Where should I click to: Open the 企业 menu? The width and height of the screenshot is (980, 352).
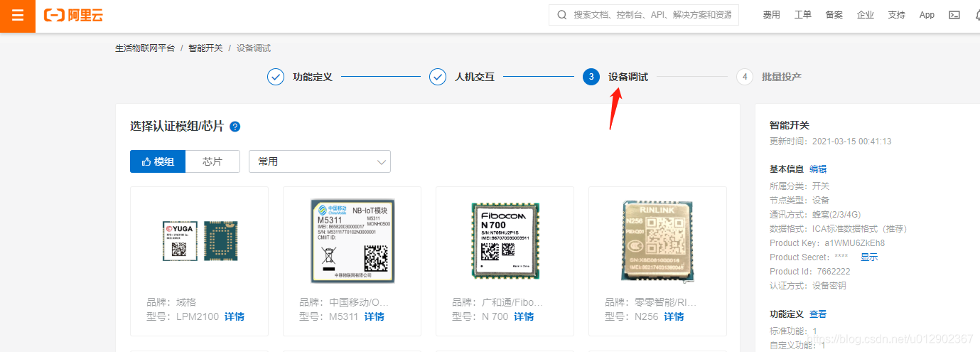click(865, 15)
